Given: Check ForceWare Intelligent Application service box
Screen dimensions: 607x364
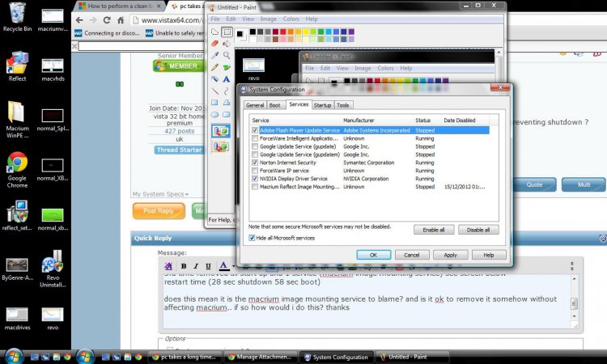Looking at the screenshot, I should pos(255,138).
